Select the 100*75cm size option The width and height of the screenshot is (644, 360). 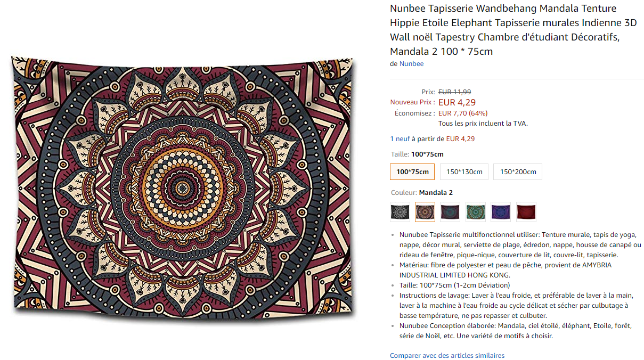pos(412,171)
